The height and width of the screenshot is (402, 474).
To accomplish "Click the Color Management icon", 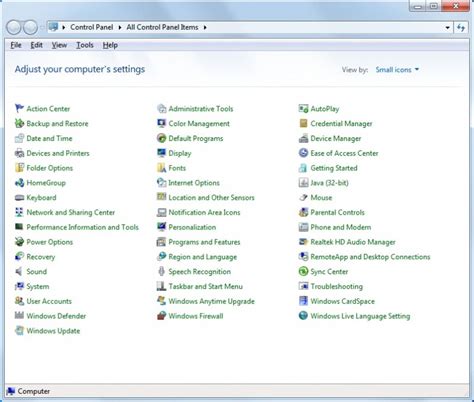I will [161, 123].
